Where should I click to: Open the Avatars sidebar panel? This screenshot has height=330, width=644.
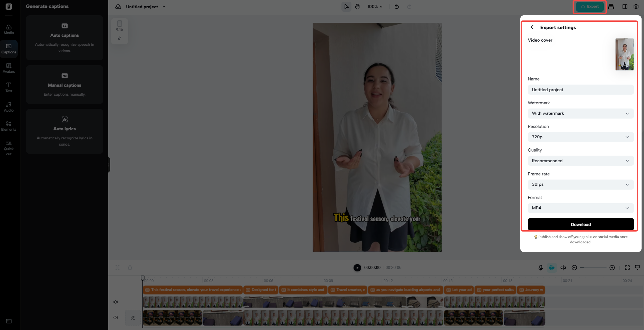click(x=9, y=68)
